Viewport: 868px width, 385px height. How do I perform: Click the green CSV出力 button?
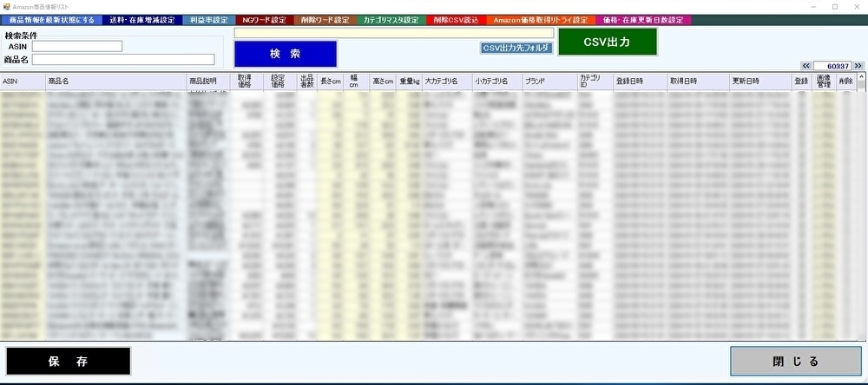pos(608,42)
